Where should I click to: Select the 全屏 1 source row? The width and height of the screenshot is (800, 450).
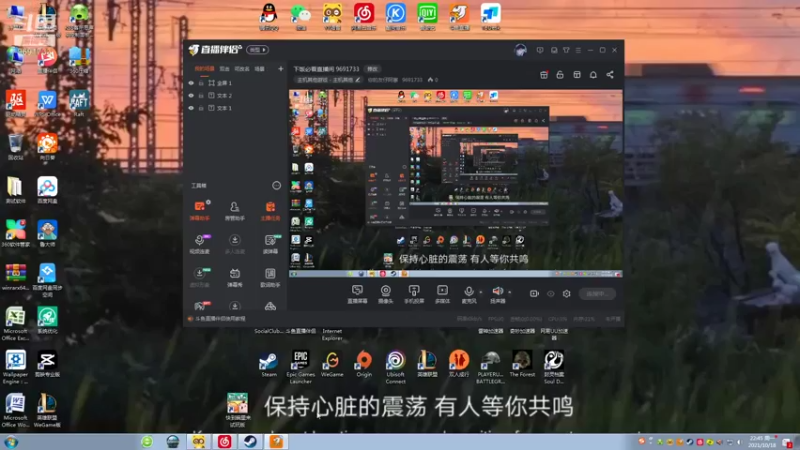(x=235, y=83)
